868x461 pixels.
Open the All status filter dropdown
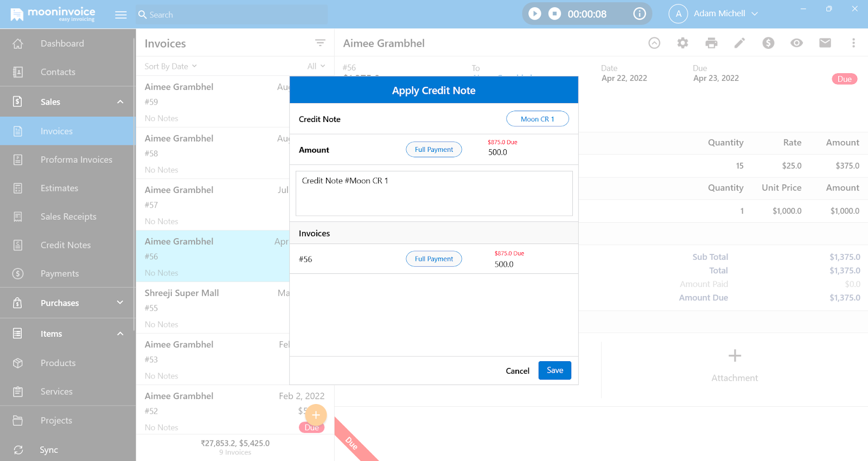[316, 66]
